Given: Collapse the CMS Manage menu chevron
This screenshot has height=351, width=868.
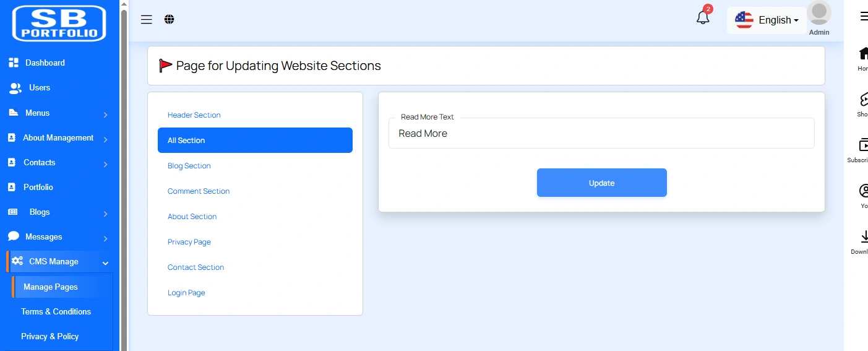Looking at the screenshot, I should click(x=105, y=263).
